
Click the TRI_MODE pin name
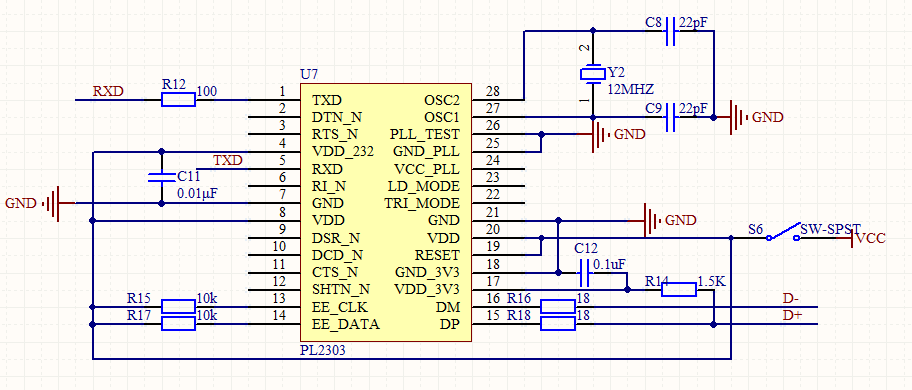[x=422, y=203]
